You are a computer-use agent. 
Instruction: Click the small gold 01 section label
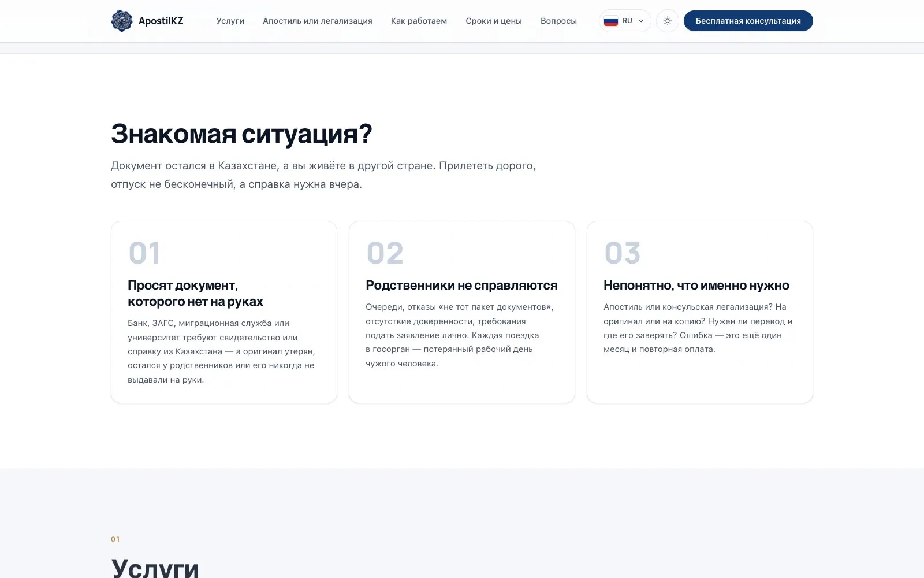(x=115, y=539)
